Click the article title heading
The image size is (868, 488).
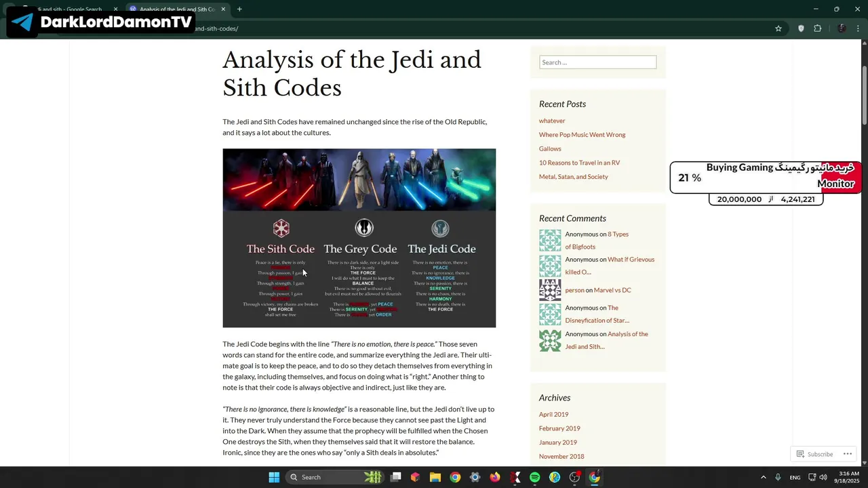352,74
